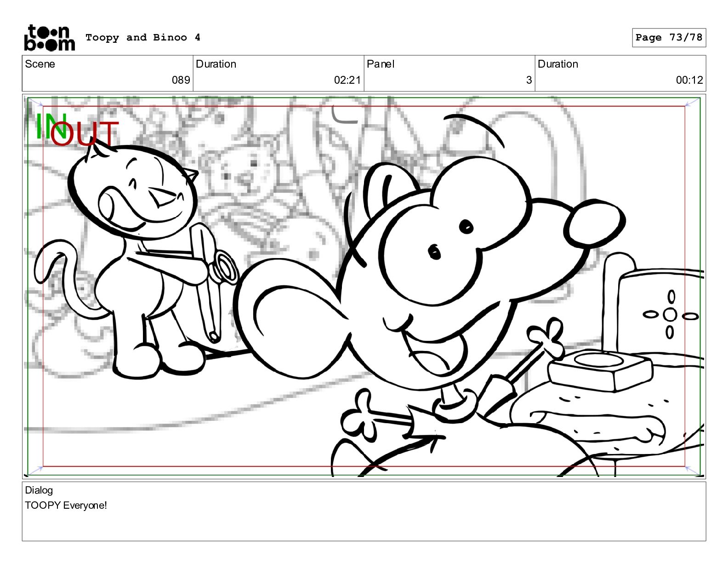This screenshot has height=563, width=728.
Task: Click the panel Duration 00:12 field
Action: (x=620, y=73)
